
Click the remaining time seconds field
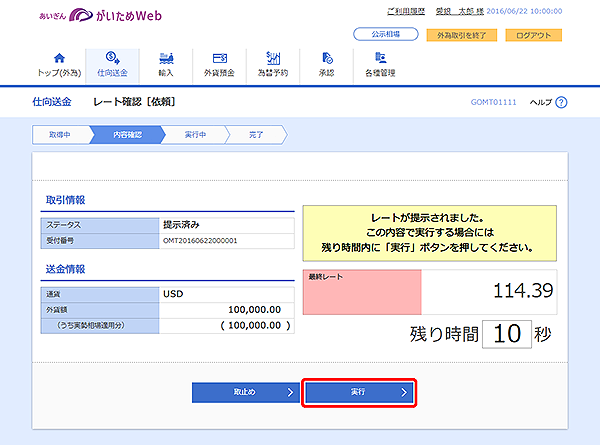(x=507, y=334)
